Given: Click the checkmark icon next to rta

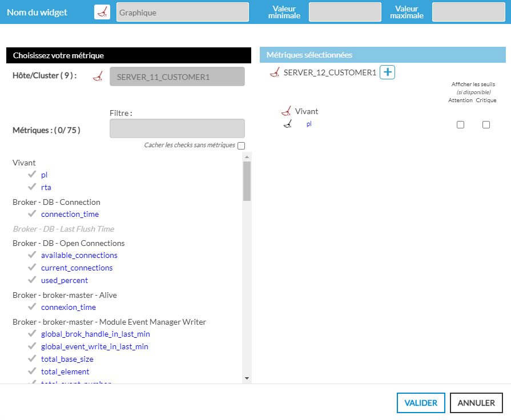Looking at the screenshot, I should pyautogui.click(x=32, y=187).
